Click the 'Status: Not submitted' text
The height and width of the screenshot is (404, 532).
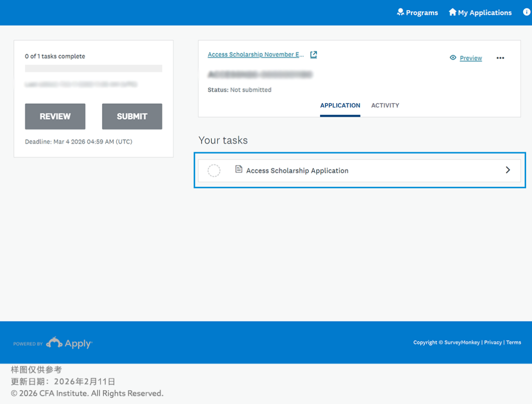(x=239, y=90)
